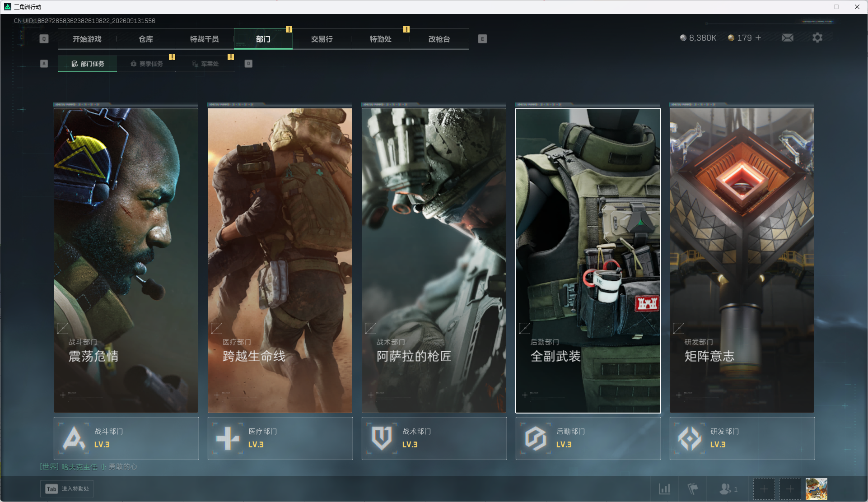The height and width of the screenshot is (502, 868).
Task: Open the 特战干员 tab
Action: point(205,39)
